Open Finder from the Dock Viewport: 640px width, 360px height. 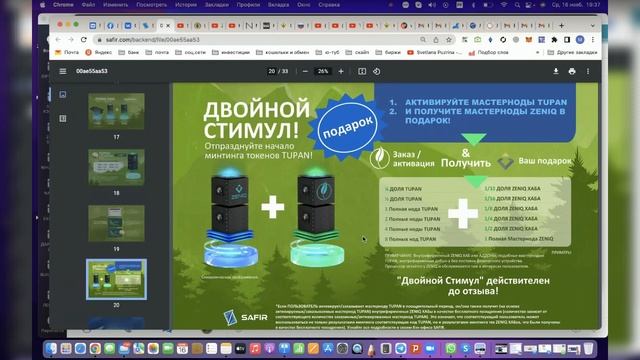[51, 349]
